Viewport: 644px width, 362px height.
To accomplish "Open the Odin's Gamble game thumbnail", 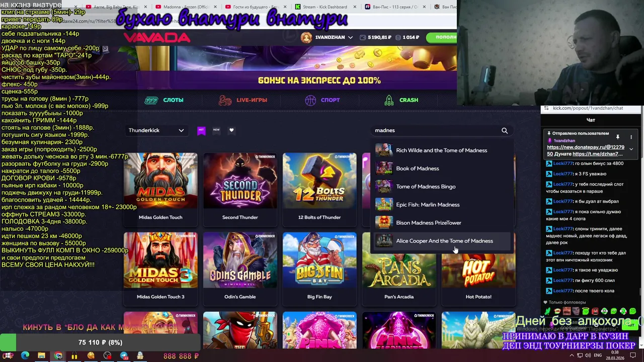I will [240, 260].
